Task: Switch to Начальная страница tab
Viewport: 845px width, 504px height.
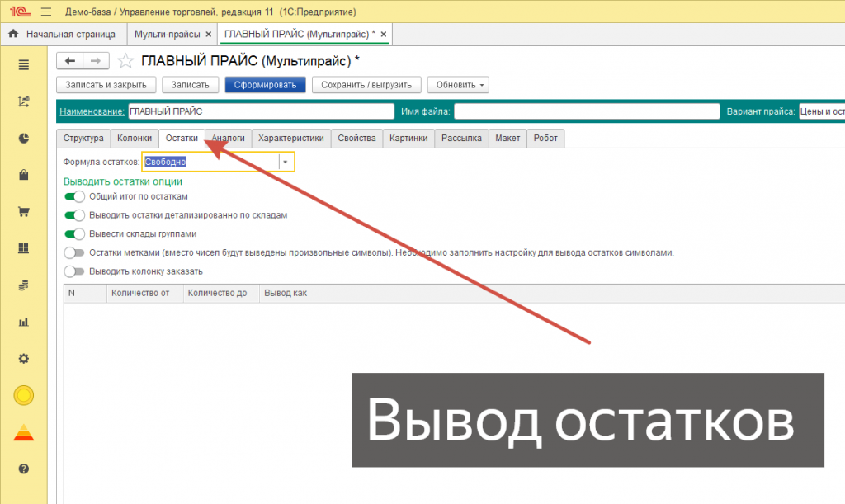Action: pos(64,34)
